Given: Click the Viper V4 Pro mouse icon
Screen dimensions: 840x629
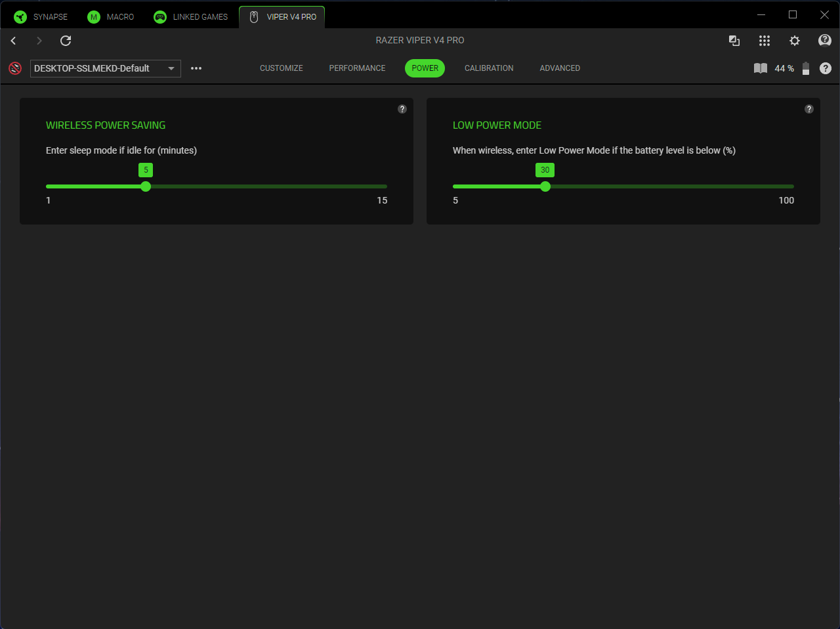Looking at the screenshot, I should [x=254, y=17].
